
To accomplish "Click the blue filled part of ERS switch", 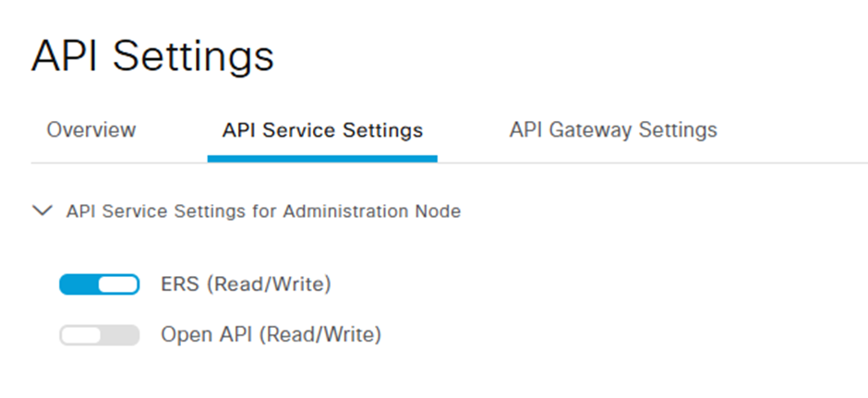I will [78, 284].
